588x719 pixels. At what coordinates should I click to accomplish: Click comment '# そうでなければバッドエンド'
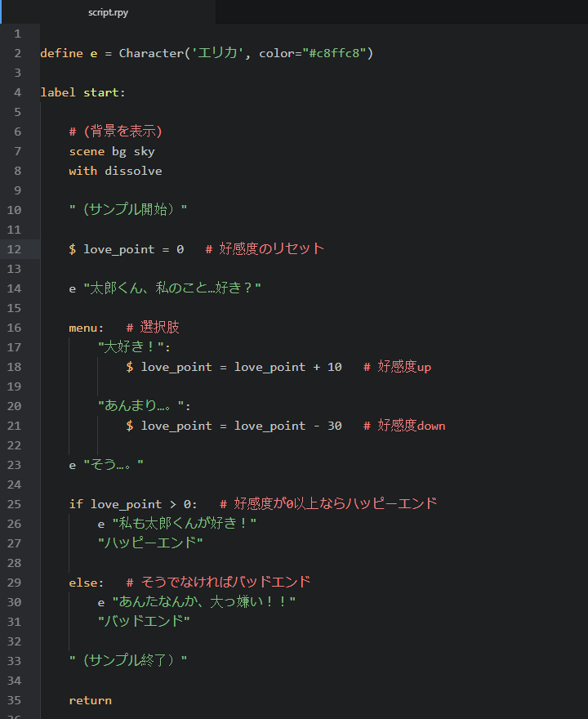point(218,583)
